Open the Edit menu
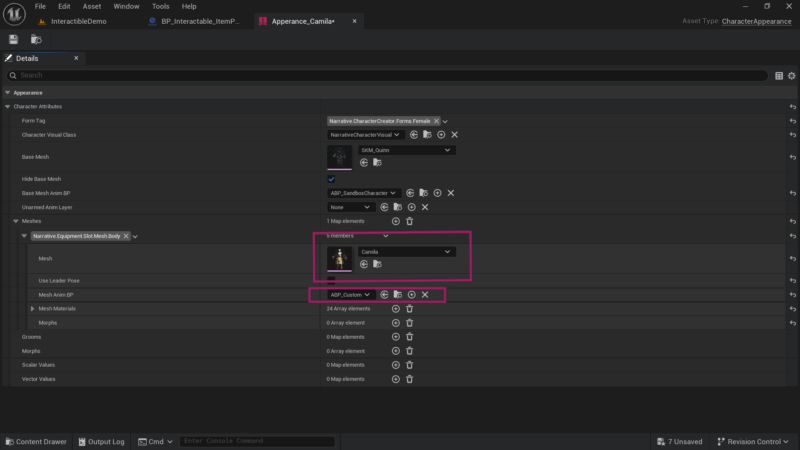The height and width of the screenshot is (450, 800). [x=64, y=6]
